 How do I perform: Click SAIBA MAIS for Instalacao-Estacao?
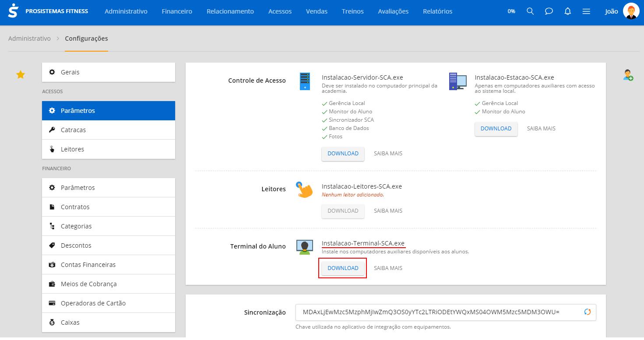[x=541, y=129]
